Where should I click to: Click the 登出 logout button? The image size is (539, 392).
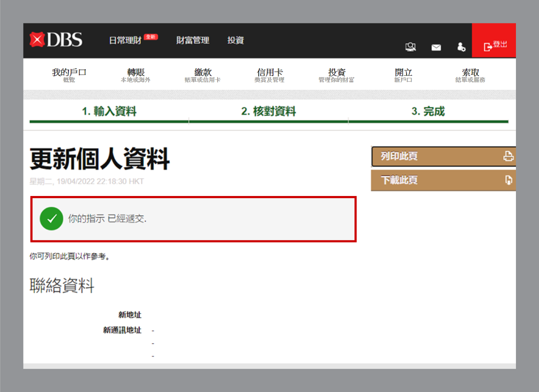pos(495,45)
